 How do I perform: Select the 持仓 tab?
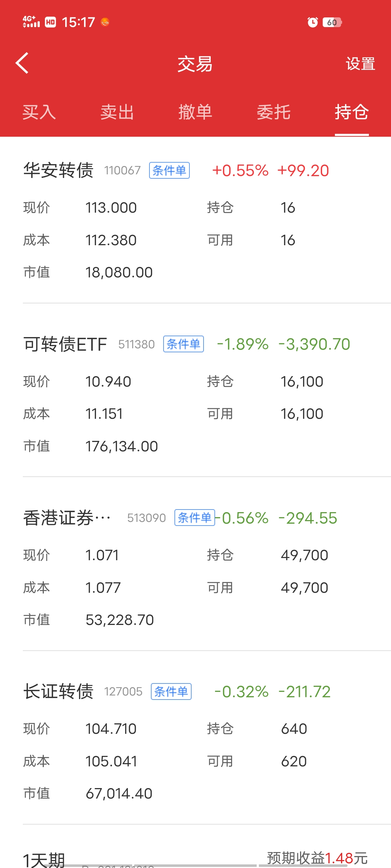pyautogui.click(x=352, y=112)
